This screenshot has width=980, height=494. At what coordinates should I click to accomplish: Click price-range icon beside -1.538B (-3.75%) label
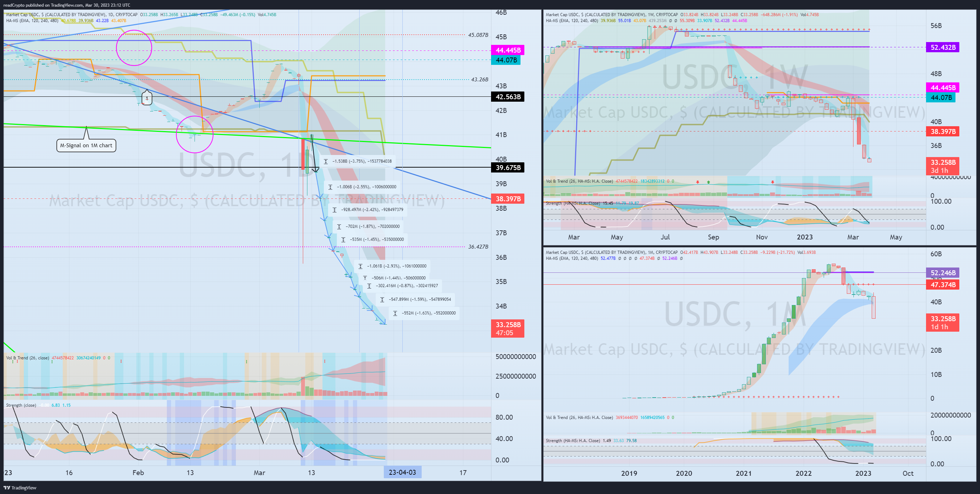[x=326, y=161]
